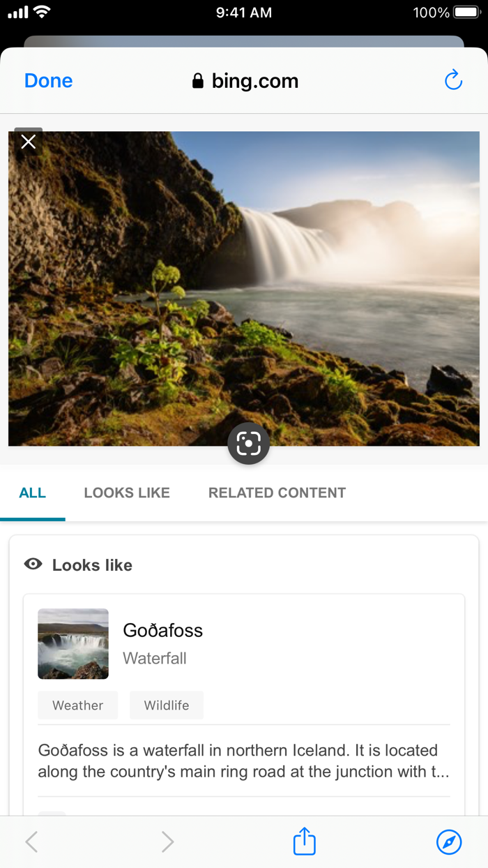Tap the Goðafoss waterfall thumbnail
This screenshot has width=488, height=868.
click(x=73, y=643)
